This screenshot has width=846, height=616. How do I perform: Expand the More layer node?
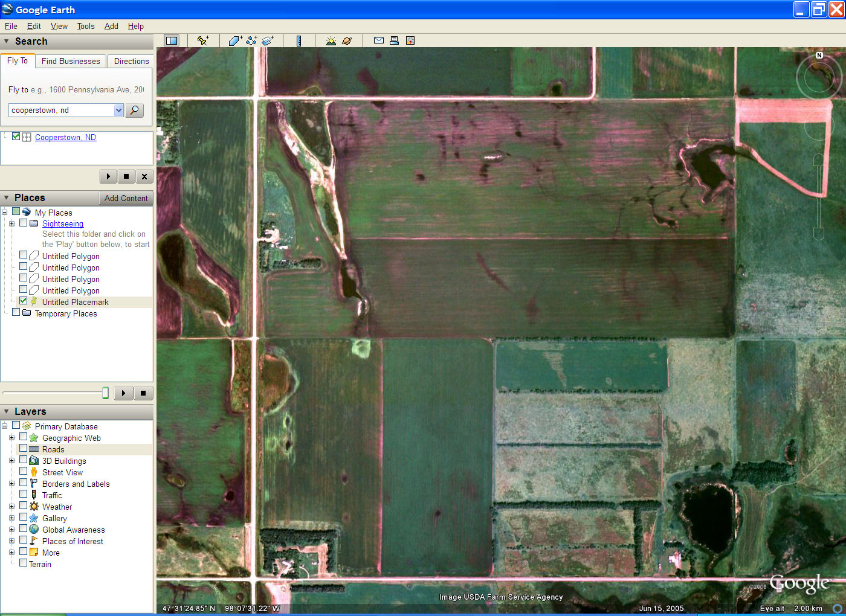[11, 553]
